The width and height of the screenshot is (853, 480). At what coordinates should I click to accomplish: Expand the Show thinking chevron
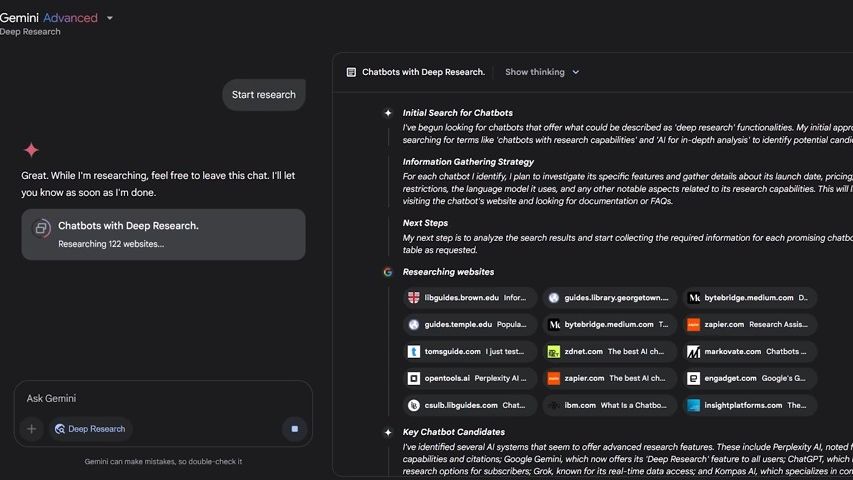576,72
